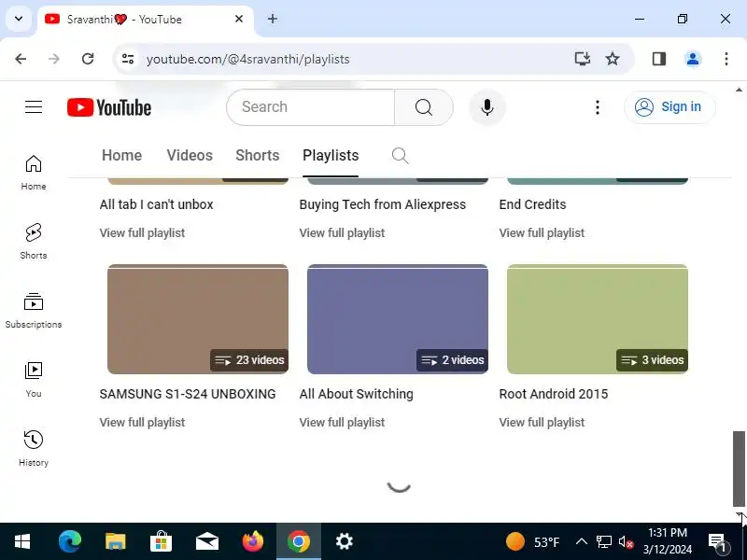Start voice search with microphone icon

tap(486, 107)
